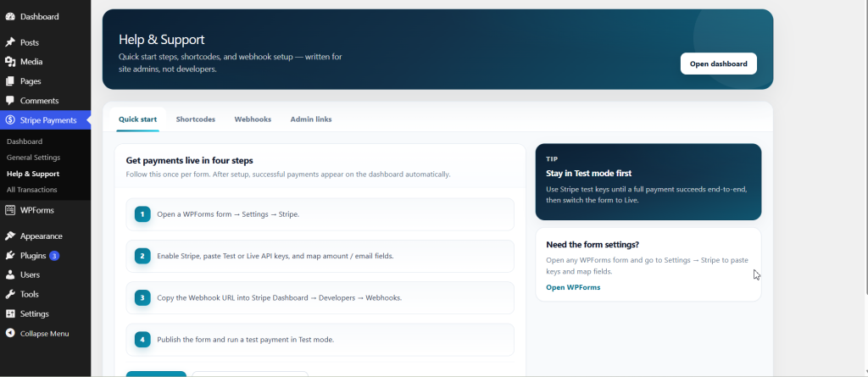This screenshot has height=377, width=868.
Task: Click the step 4 number badge
Action: click(142, 340)
